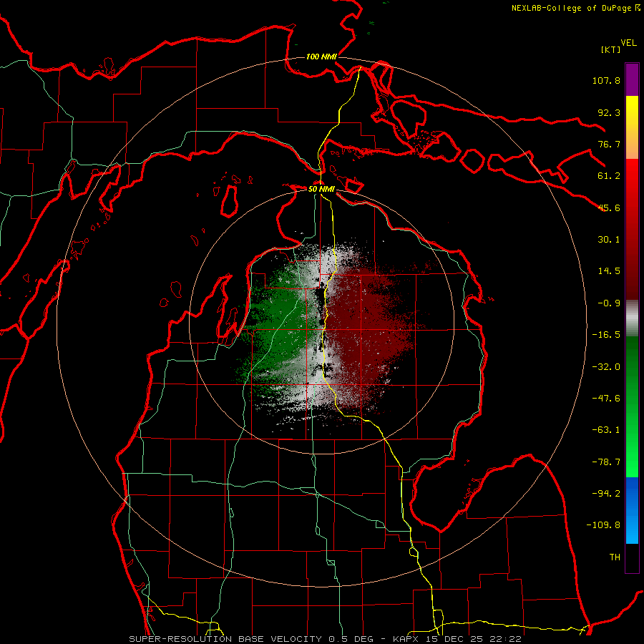The height and width of the screenshot is (644, 644).
Task: Select the 61.2 scale value
Action: click(609, 176)
